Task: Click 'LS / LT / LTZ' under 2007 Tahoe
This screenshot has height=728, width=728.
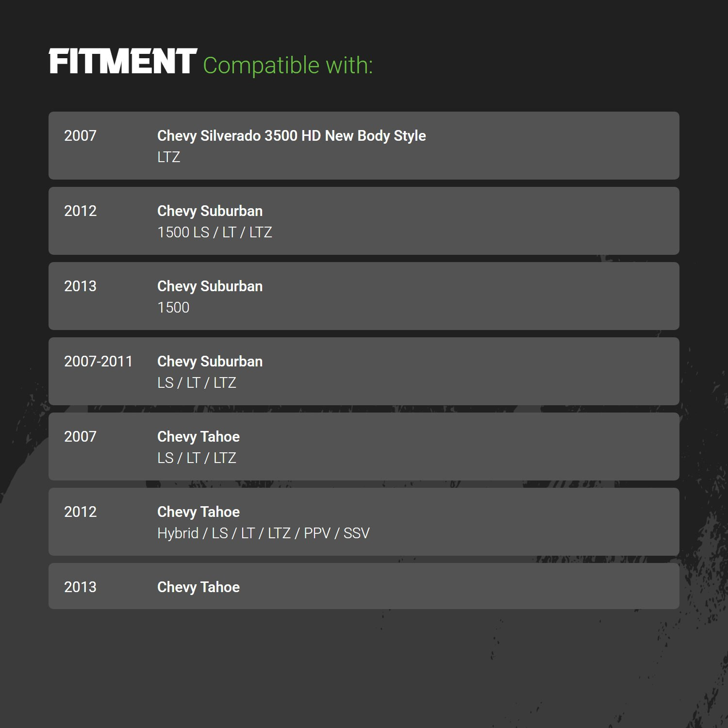Action: (x=197, y=458)
